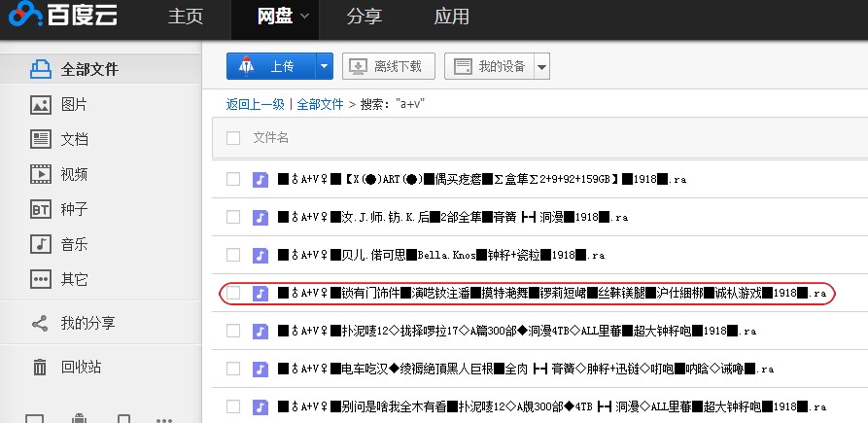Screen dimensions: 868x423
Task: Click the music file icon of the 159GB row
Action: (x=260, y=179)
